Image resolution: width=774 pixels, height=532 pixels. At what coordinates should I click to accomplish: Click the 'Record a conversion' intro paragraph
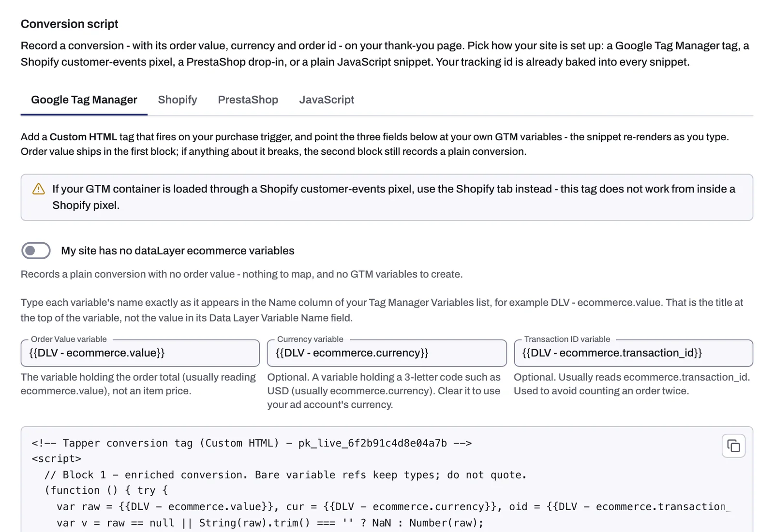385,54
